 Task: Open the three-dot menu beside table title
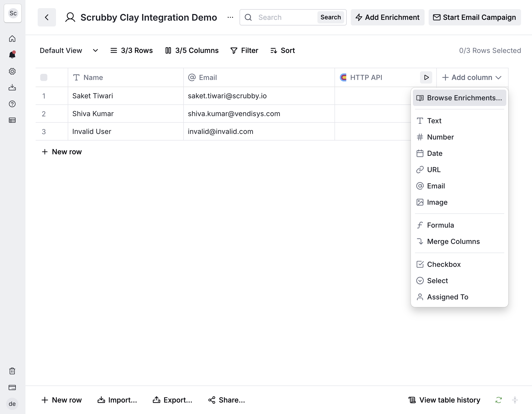pos(230,17)
